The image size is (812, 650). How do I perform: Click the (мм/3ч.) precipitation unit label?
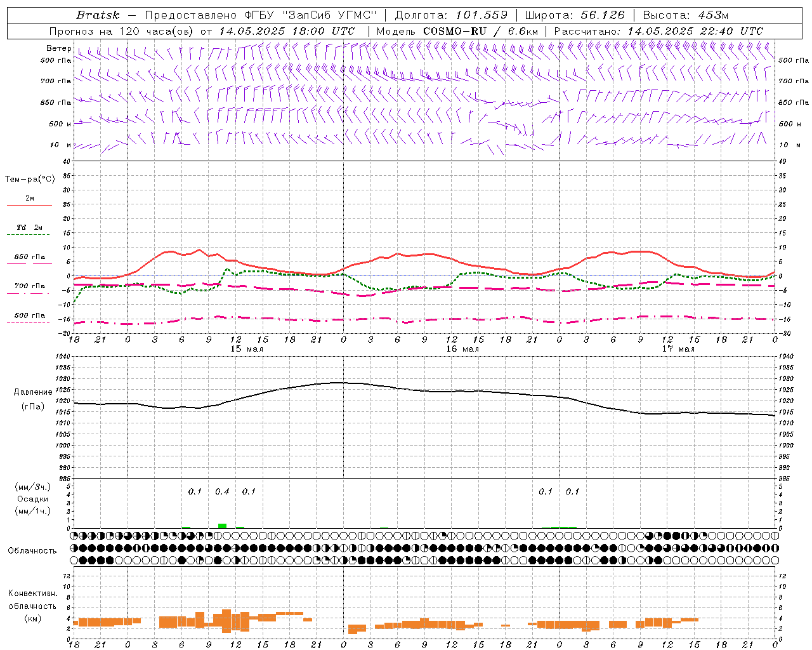coord(32,487)
